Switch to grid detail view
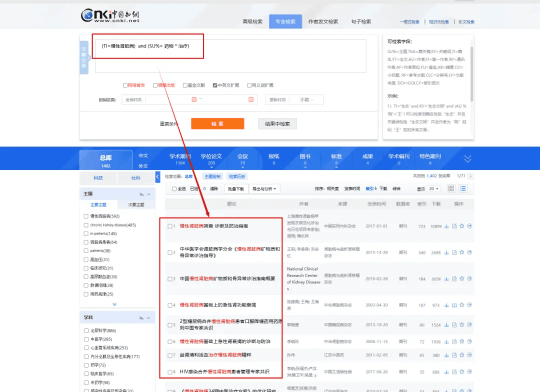The image size is (540, 392). point(451,188)
